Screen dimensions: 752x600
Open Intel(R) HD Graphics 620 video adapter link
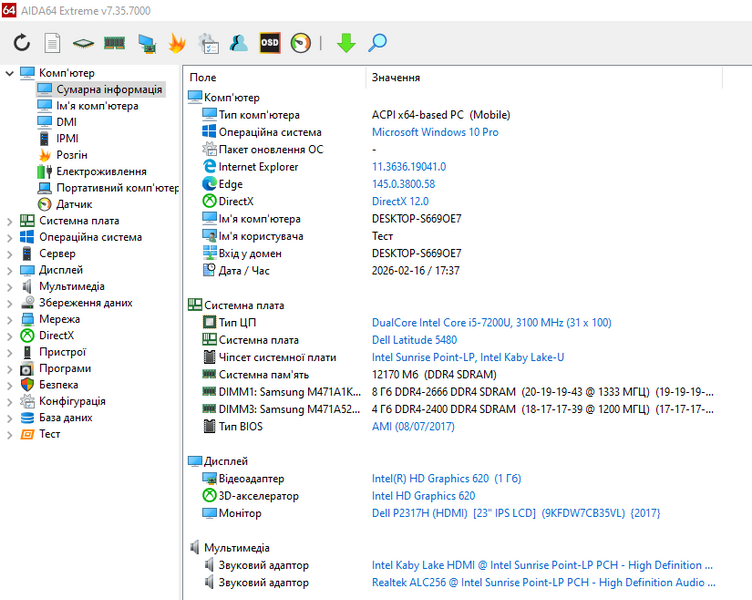point(446,478)
